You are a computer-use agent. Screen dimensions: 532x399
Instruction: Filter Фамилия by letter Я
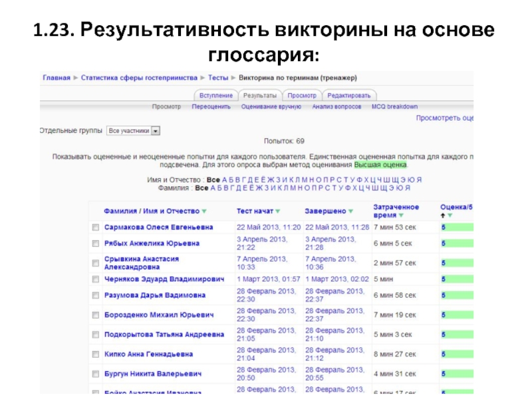click(408, 188)
